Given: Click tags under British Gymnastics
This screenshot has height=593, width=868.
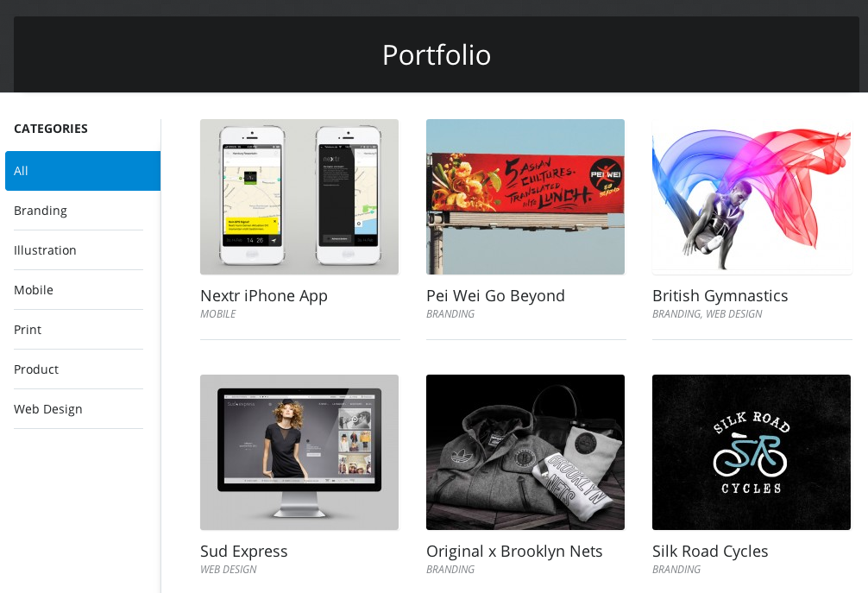Looking at the screenshot, I should coord(708,314).
